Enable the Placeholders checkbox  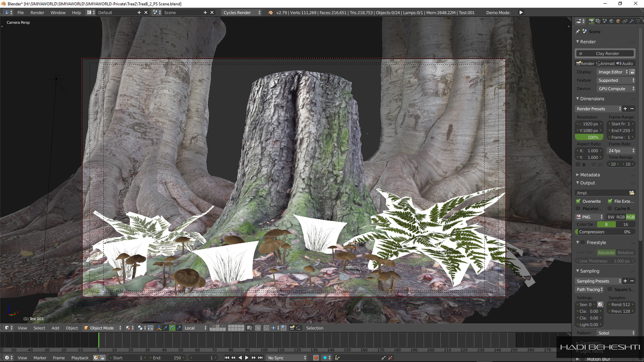[578, 209]
